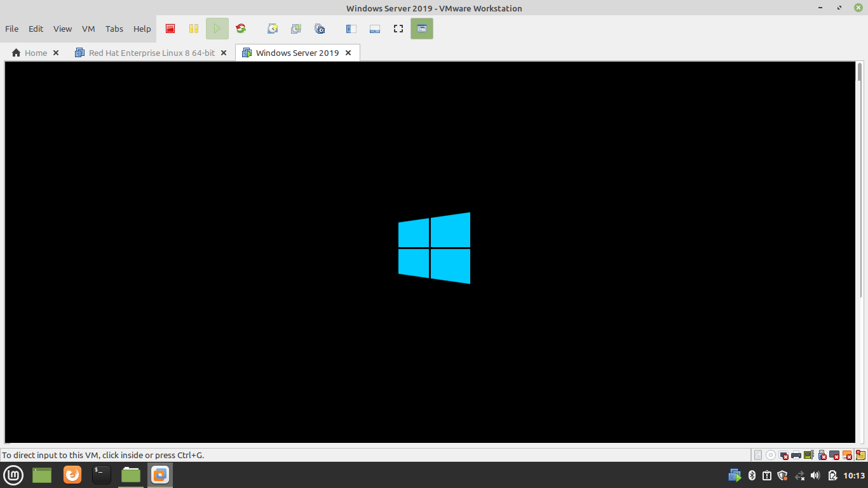Open the volume speaker tray icon

click(815, 475)
